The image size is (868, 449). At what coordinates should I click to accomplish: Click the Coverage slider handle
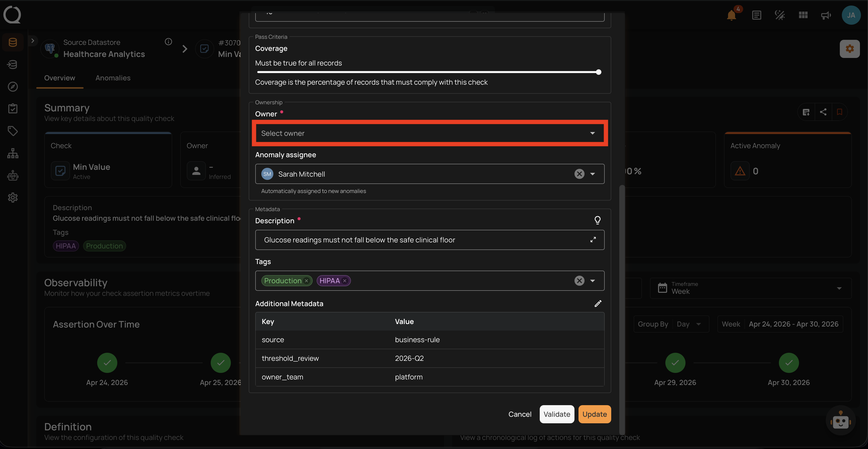pyautogui.click(x=598, y=72)
